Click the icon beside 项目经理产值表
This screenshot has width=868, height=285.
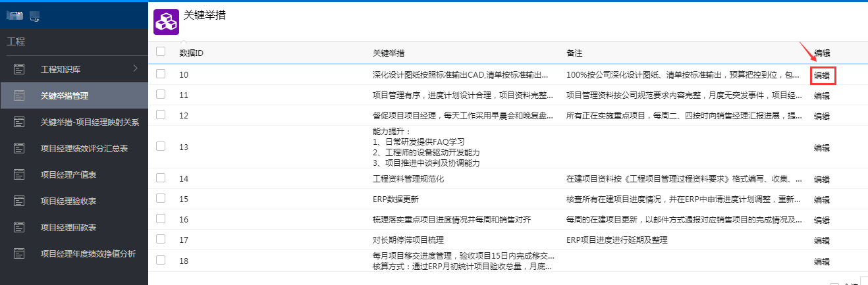[x=19, y=174]
